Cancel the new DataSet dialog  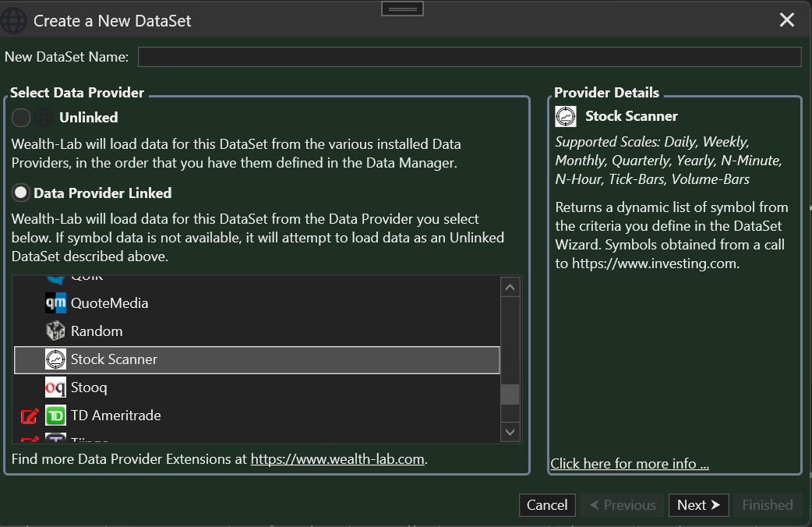(547, 505)
